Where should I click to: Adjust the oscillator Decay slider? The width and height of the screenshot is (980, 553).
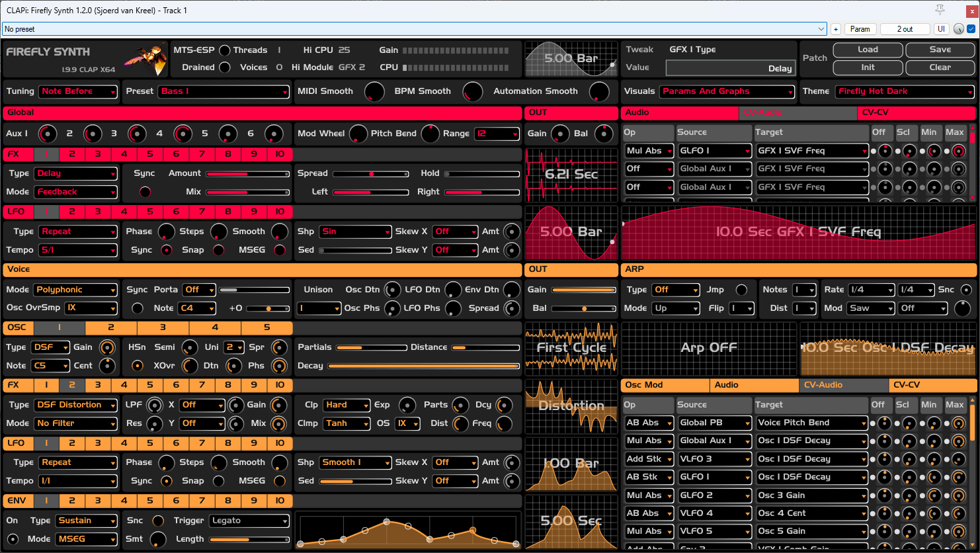click(x=423, y=366)
